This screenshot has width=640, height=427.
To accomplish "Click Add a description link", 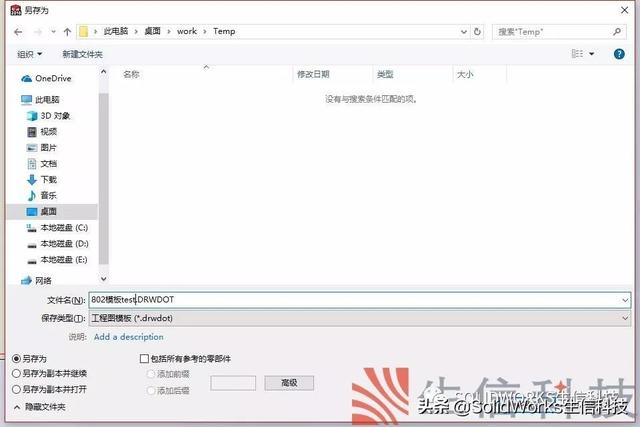I will coord(129,337).
